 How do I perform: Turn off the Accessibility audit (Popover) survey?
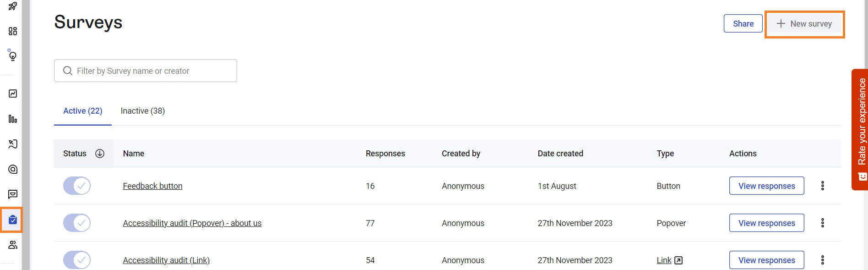[x=76, y=223]
